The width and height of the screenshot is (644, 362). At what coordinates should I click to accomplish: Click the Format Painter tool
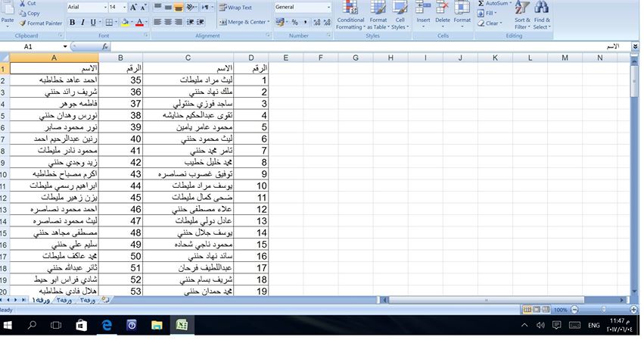point(41,23)
